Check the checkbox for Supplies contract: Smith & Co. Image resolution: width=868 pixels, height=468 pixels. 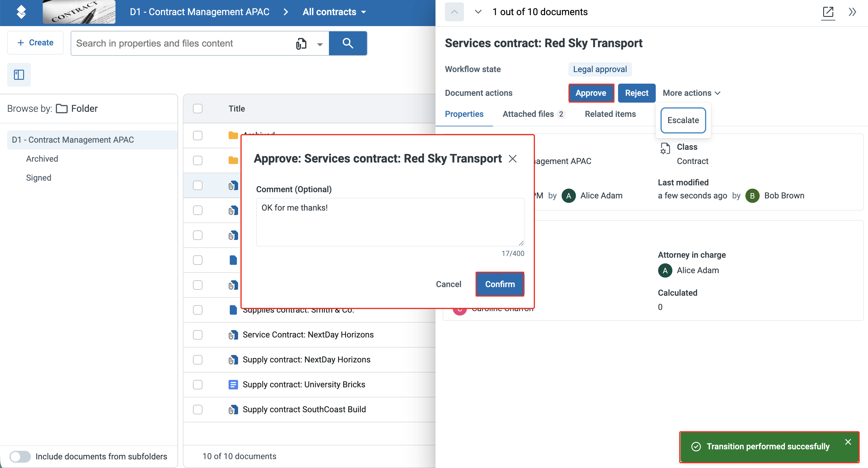point(198,310)
